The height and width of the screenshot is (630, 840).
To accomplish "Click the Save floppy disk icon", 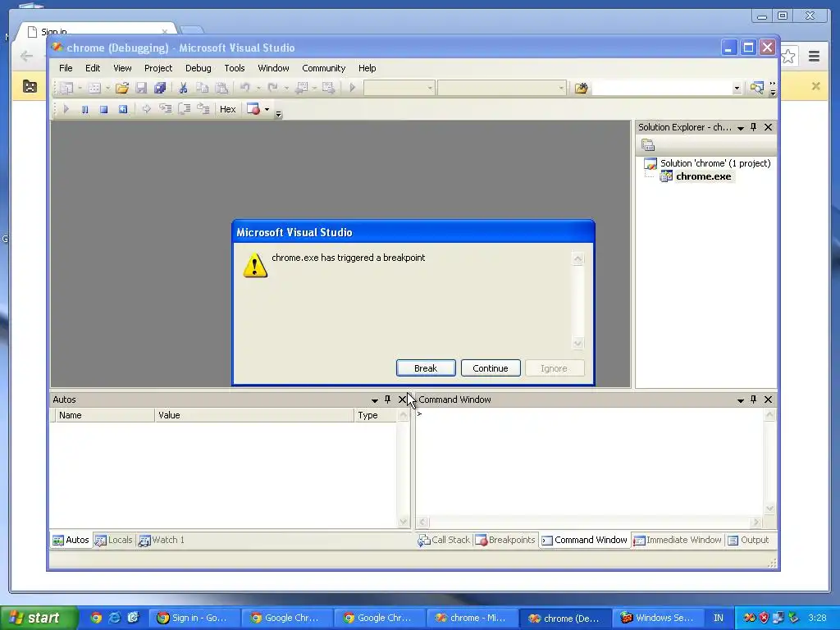I will (141, 88).
